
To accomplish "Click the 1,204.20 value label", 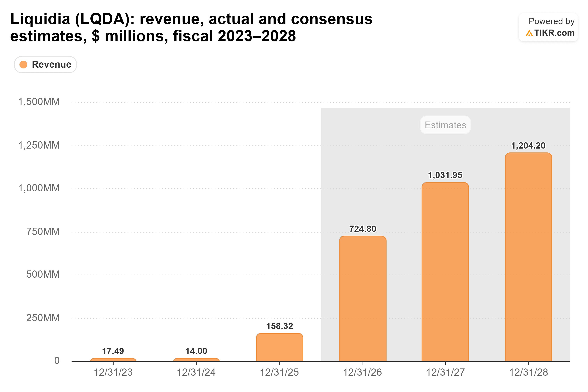I will click(528, 146).
